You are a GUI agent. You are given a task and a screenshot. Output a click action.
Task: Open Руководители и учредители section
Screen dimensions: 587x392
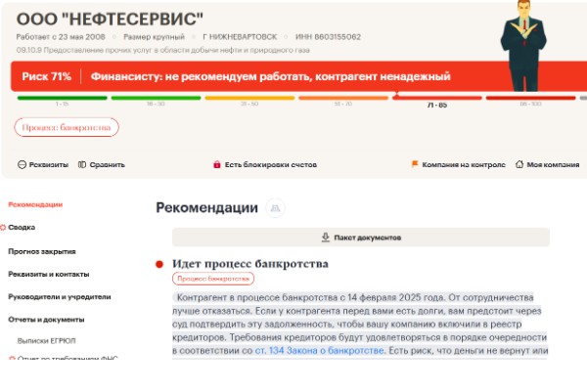[x=60, y=296]
